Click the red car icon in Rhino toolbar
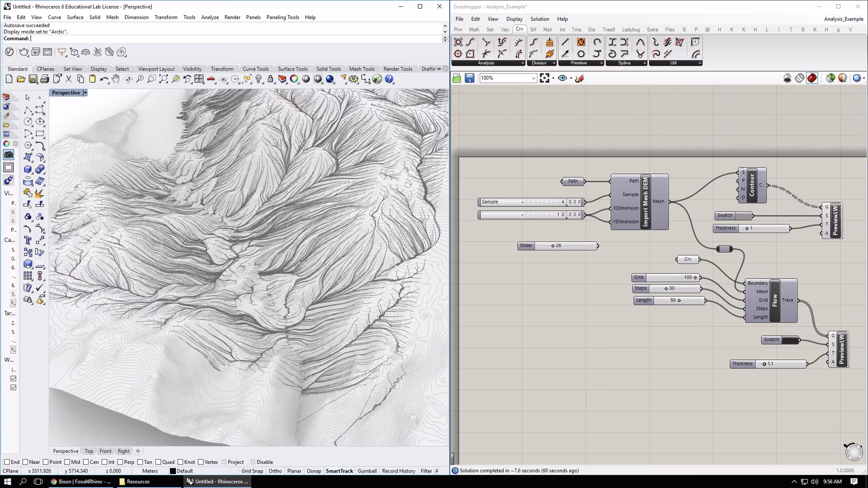This screenshot has width=868, height=488. [x=211, y=79]
